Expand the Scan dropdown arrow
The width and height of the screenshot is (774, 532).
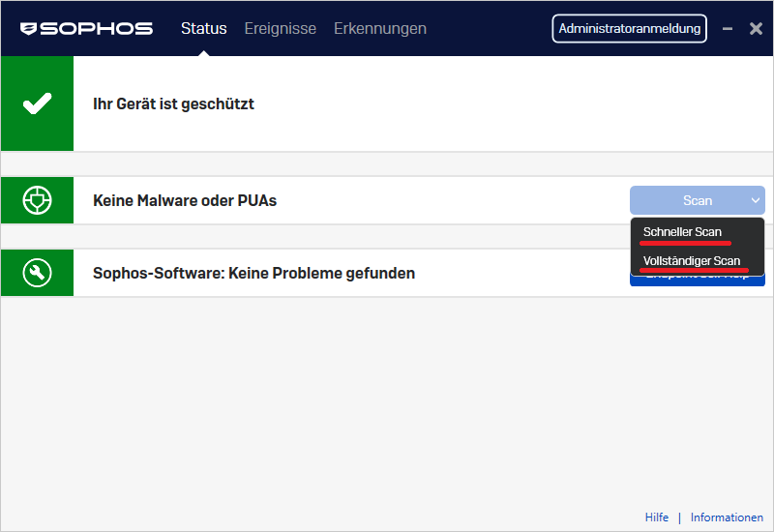(756, 200)
